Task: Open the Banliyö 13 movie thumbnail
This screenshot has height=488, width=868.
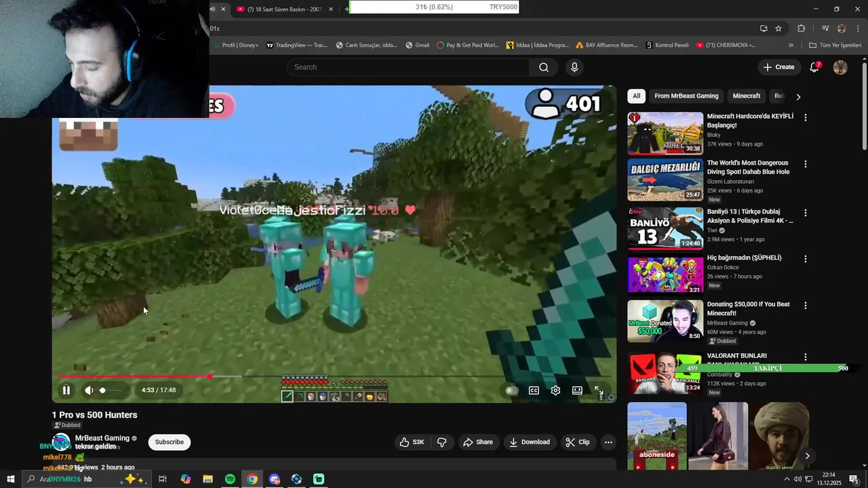Action: pos(665,228)
